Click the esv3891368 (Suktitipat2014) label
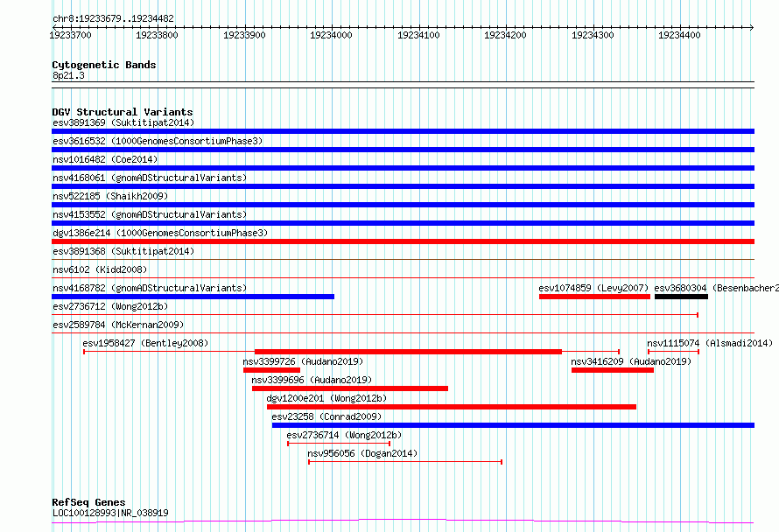The width and height of the screenshot is (779, 532). coord(123,251)
